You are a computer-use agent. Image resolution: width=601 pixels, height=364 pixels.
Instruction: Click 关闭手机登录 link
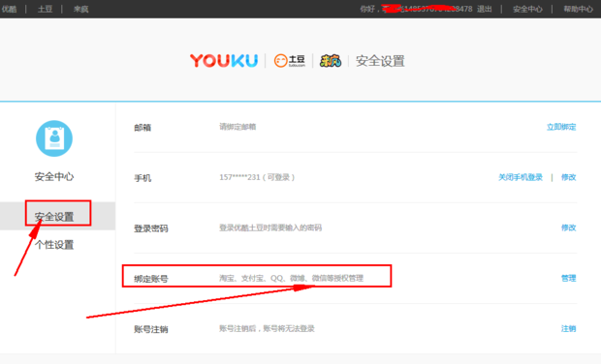pos(521,177)
